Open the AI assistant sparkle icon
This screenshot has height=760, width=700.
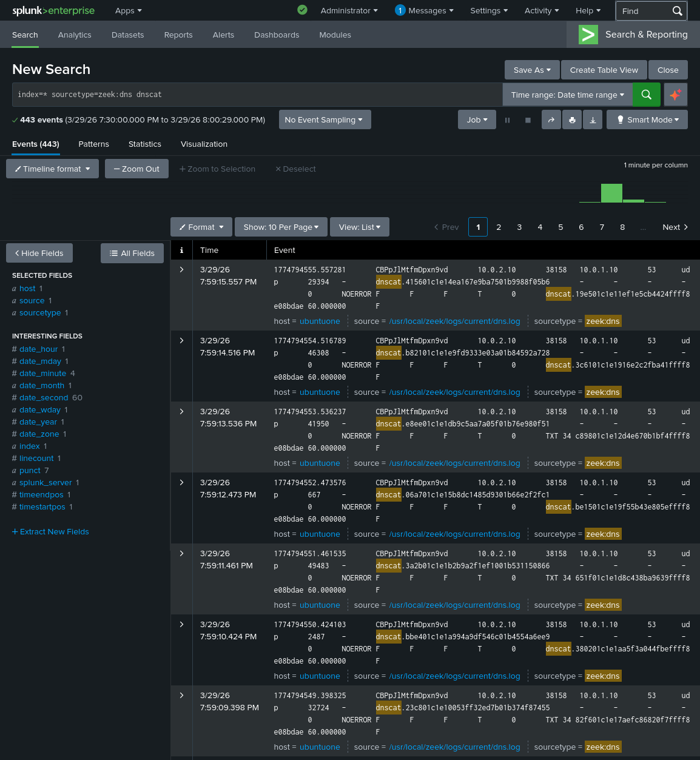(675, 95)
